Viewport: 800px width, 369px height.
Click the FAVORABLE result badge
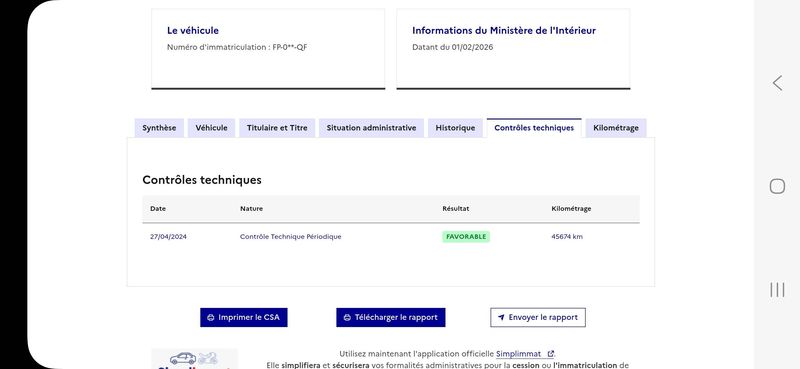click(x=466, y=237)
